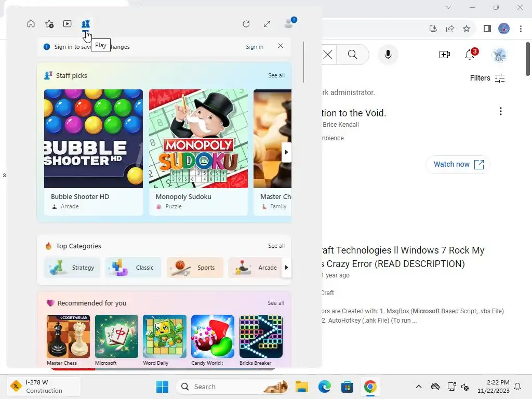Open Master Chess in Recommended for you
The height and width of the screenshot is (399, 532).
pos(68,340)
